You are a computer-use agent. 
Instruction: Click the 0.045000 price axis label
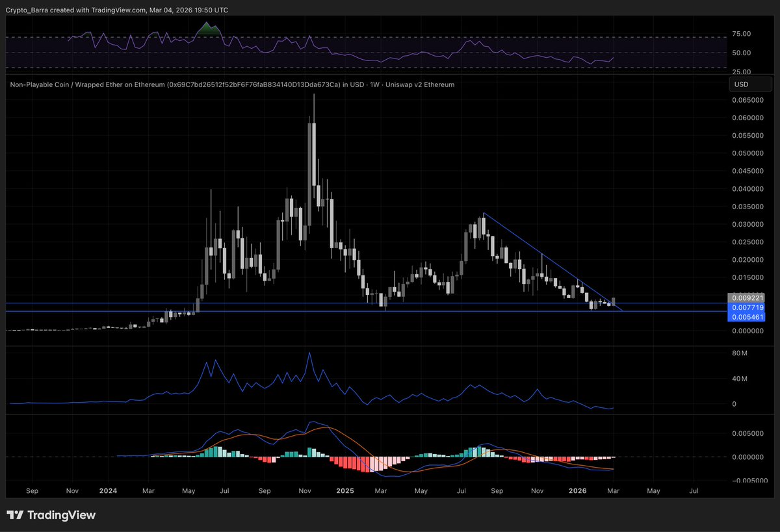[749, 171]
